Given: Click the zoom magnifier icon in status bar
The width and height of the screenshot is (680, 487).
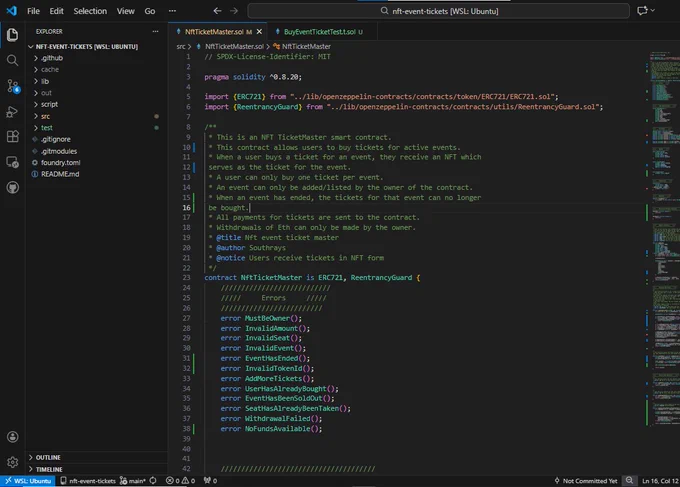Looking at the screenshot, I should pyautogui.click(x=629, y=480).
